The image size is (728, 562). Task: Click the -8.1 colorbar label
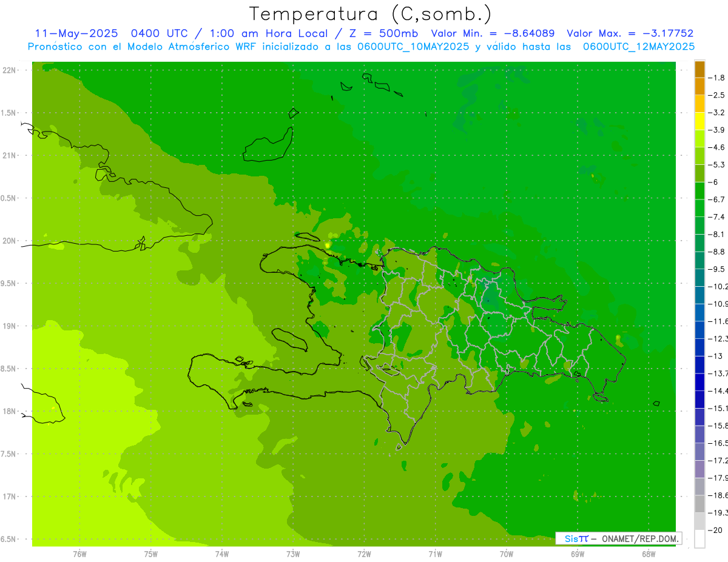(x=716, y=234)
